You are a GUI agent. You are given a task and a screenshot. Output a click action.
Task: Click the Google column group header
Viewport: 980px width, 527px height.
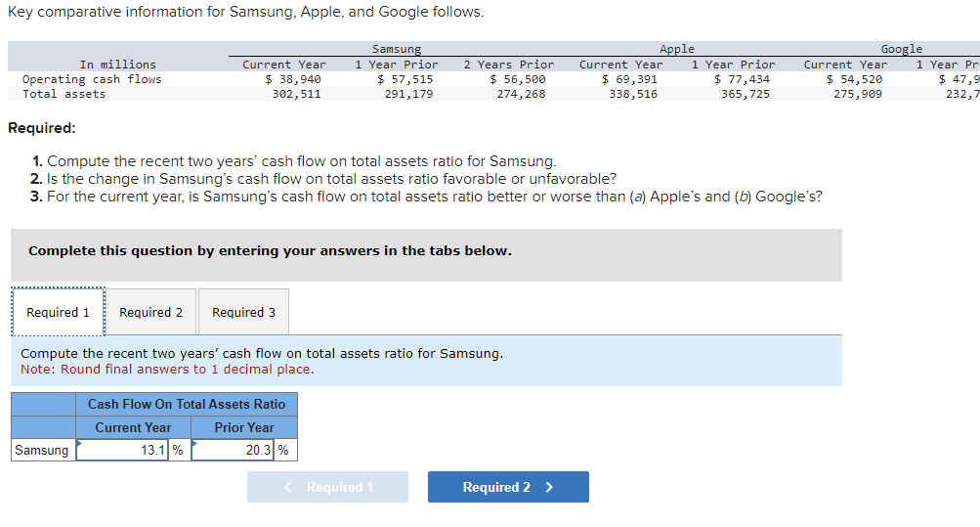901,49
